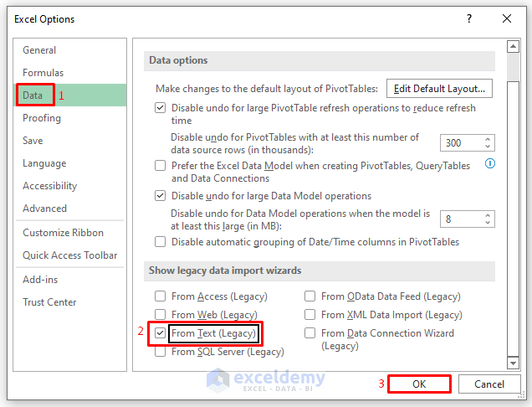Close the Excel Options dialog
The height and width of the screenshot is (407, 532).
(x=507, y=18)
